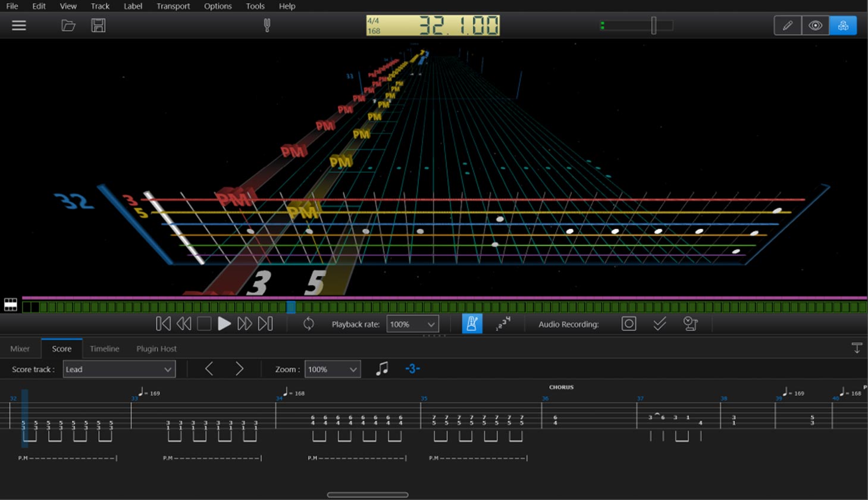Open the Transport menu
This screenshot has height=500, width=868.
tap(173, 6)
